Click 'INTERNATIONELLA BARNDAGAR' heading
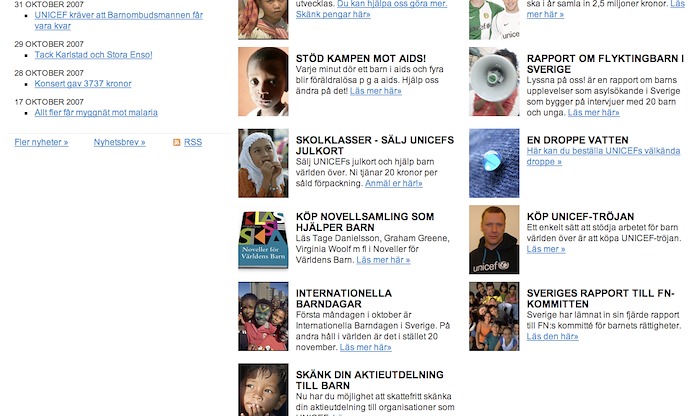The height and width of the screenshot is (416, 700). click(x=344, y=299)
